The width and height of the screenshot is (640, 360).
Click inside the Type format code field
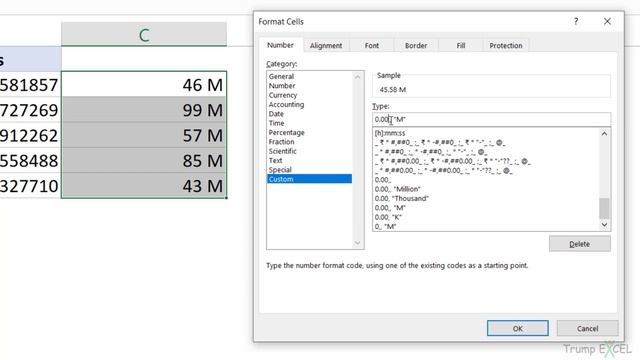491,119
